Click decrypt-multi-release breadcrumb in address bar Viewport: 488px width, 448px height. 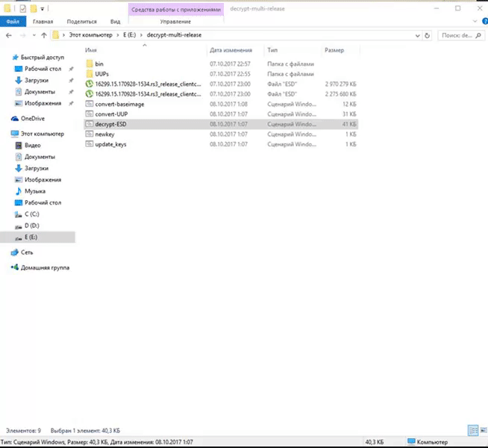174,35
